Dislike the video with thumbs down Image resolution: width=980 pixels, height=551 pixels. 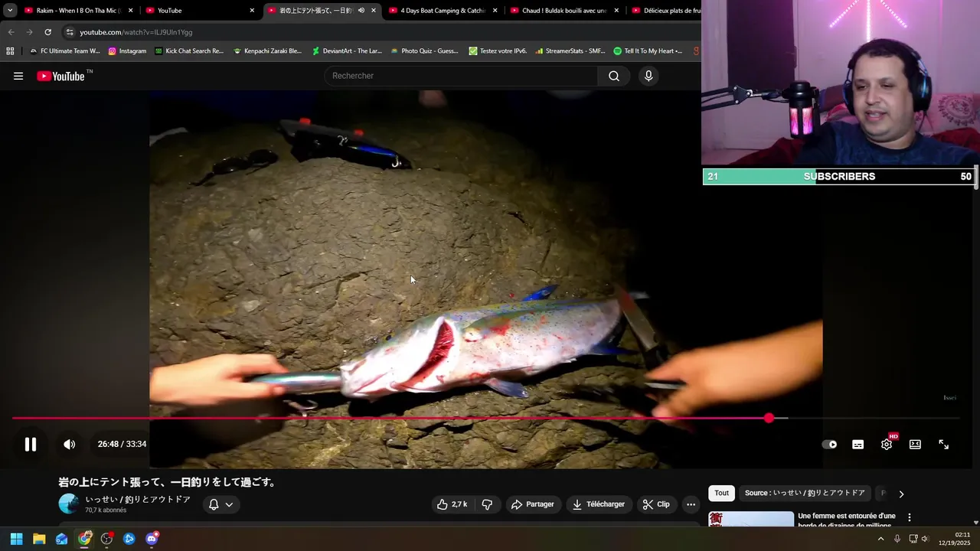coord(487,504)
